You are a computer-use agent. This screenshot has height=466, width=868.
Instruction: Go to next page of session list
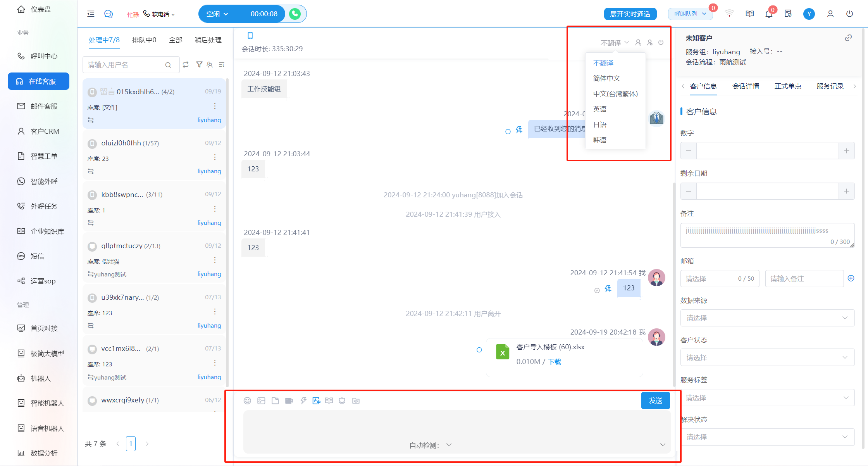pos(147,444)
